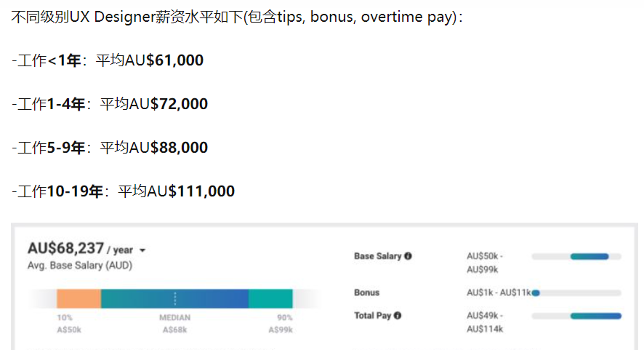Click the 工作<1年 AU$61,000 line
This screenshot has height=350, width=644.
tap(108, 60)
